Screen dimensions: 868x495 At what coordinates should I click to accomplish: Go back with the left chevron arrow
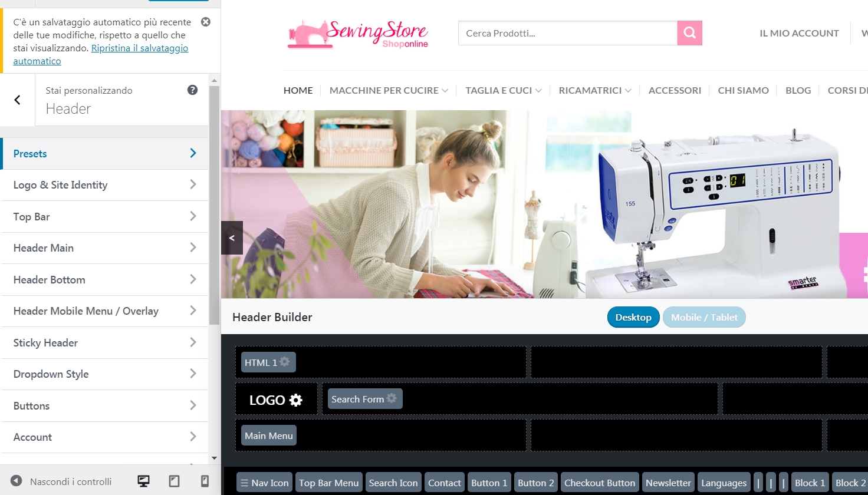point(17,100)
